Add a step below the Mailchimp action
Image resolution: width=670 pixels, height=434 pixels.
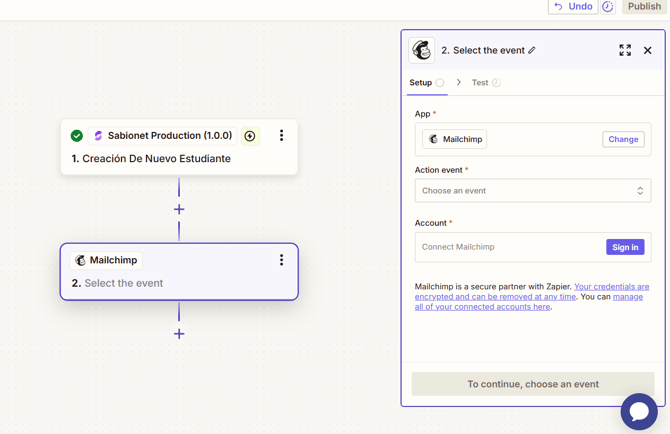pyautogui.click(x=179, y=334)
